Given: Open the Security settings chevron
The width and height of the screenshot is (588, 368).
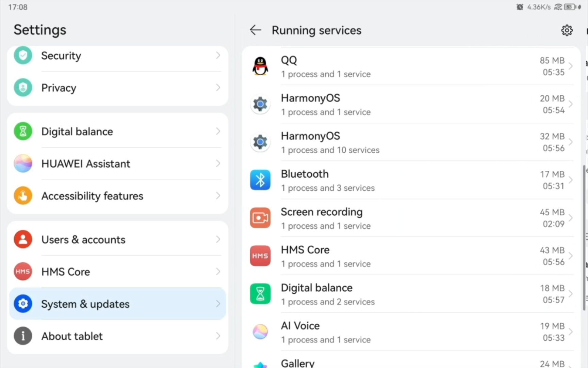Looking at the screenshot, I should (218, 55).
